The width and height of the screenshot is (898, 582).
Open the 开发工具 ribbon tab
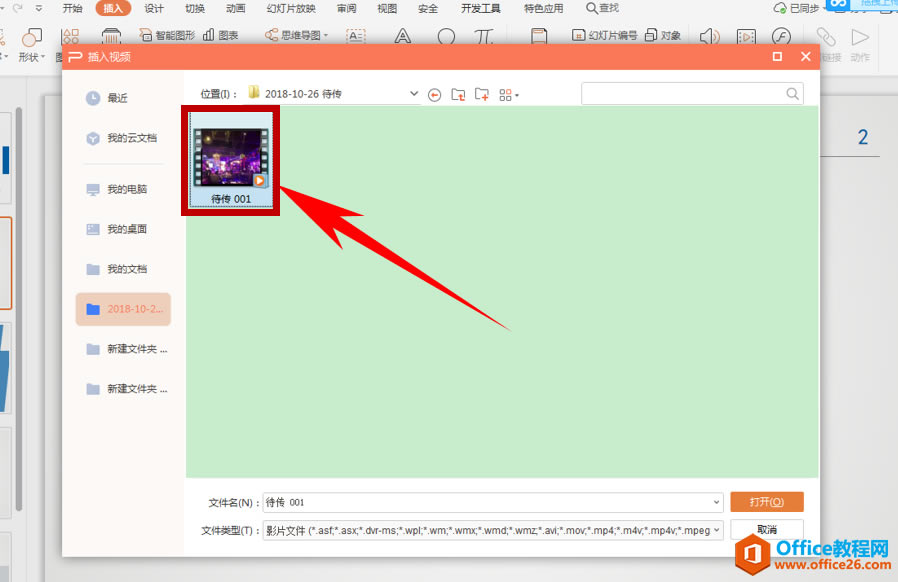point(480,9)
